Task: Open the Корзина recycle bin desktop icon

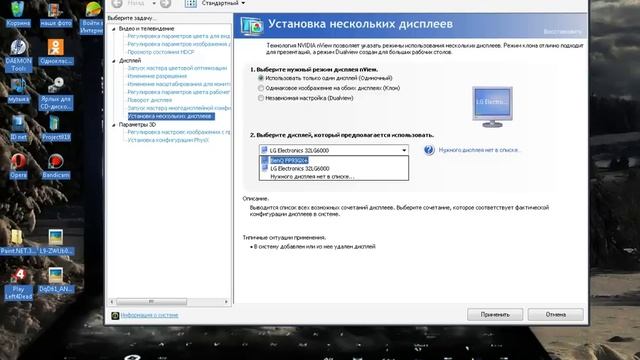Action: coord(18,13)
